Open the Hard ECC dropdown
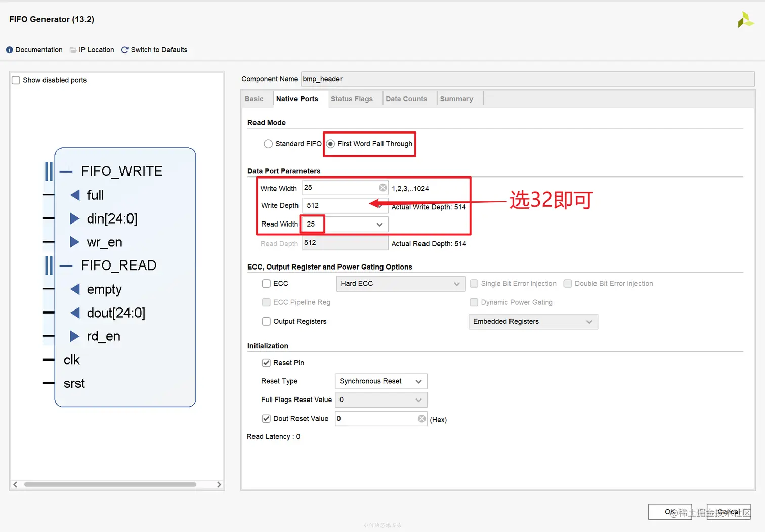This screenshot has height=532, width=765. [x=401, y=284]
